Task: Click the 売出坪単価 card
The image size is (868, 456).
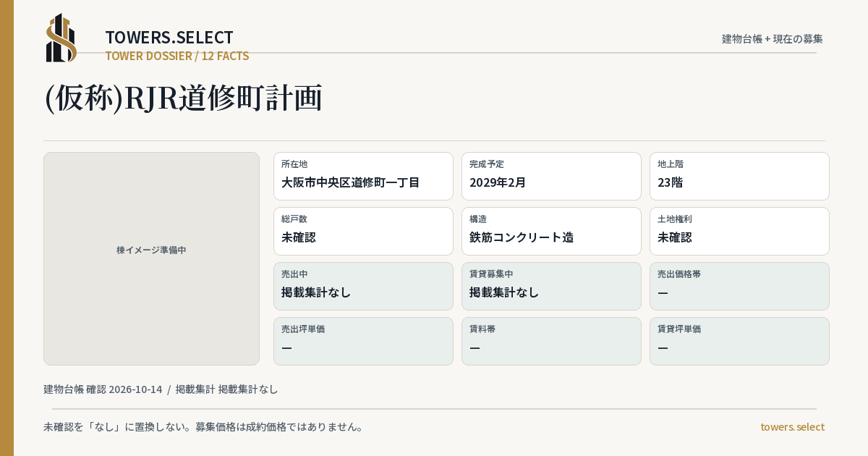Action: (x=363, y=341)
